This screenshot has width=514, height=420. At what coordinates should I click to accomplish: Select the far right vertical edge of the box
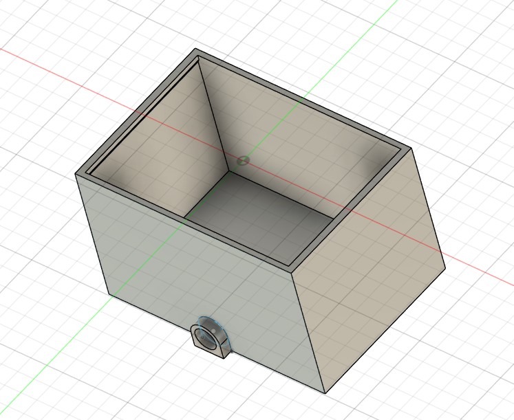pos(428,208)
